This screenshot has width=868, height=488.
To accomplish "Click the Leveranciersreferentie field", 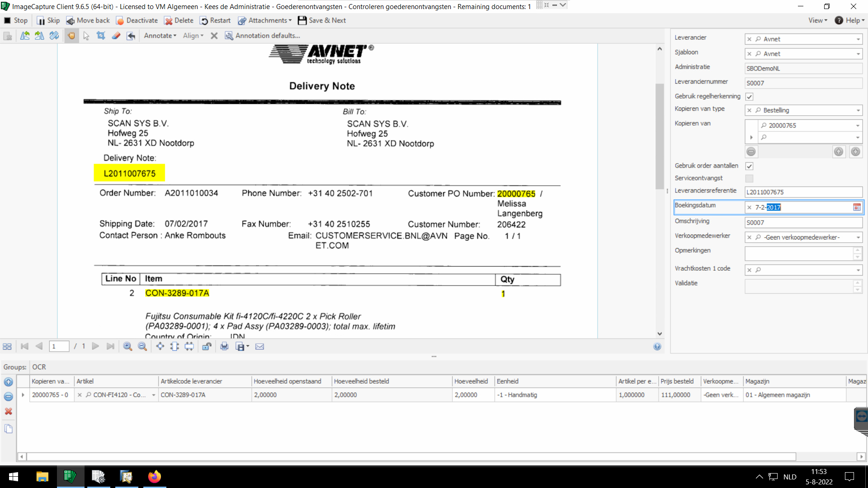I will coord(803,192).
